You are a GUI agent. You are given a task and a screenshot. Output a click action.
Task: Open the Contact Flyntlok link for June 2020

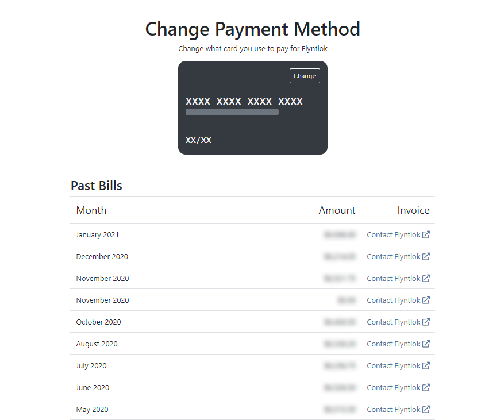coord(394,388)
